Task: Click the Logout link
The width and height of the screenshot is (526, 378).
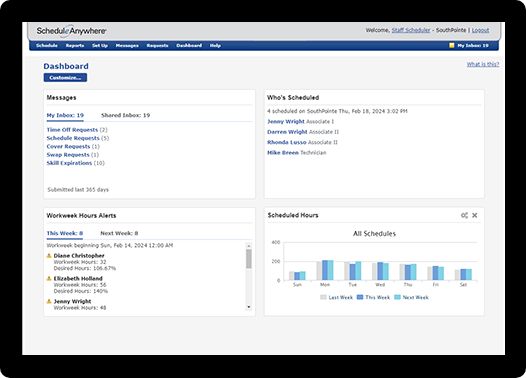Action: pos(480,30)
